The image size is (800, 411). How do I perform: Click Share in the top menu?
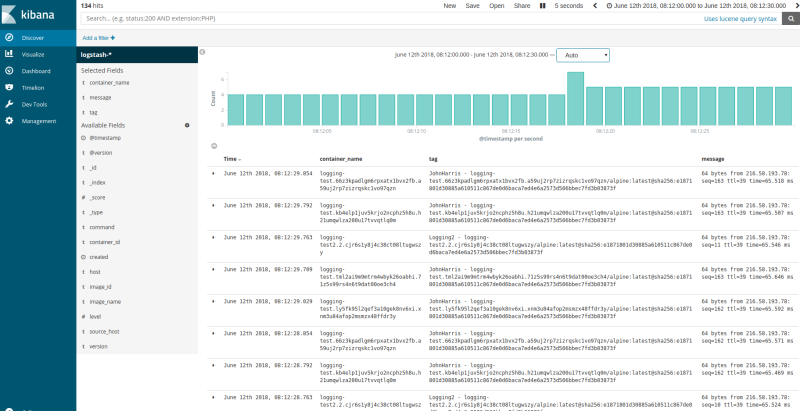click(522, 5)
